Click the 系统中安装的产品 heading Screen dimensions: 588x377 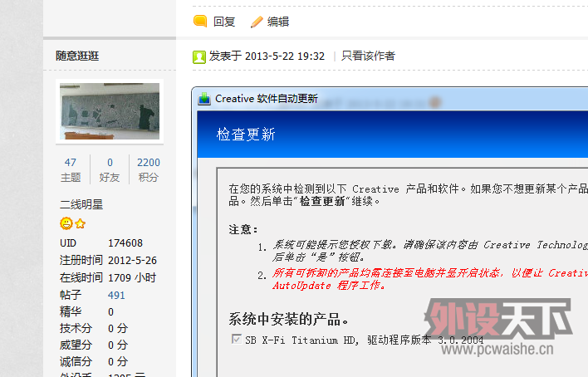[x=289, y=319]
